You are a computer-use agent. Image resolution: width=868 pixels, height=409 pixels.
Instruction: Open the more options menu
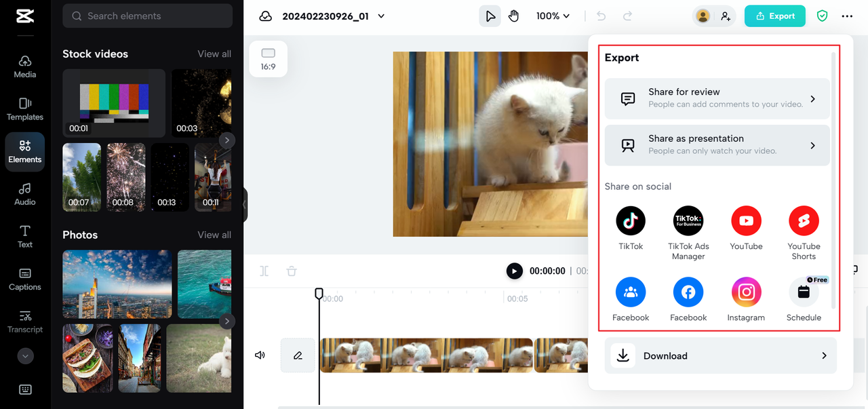click(847, 15)
